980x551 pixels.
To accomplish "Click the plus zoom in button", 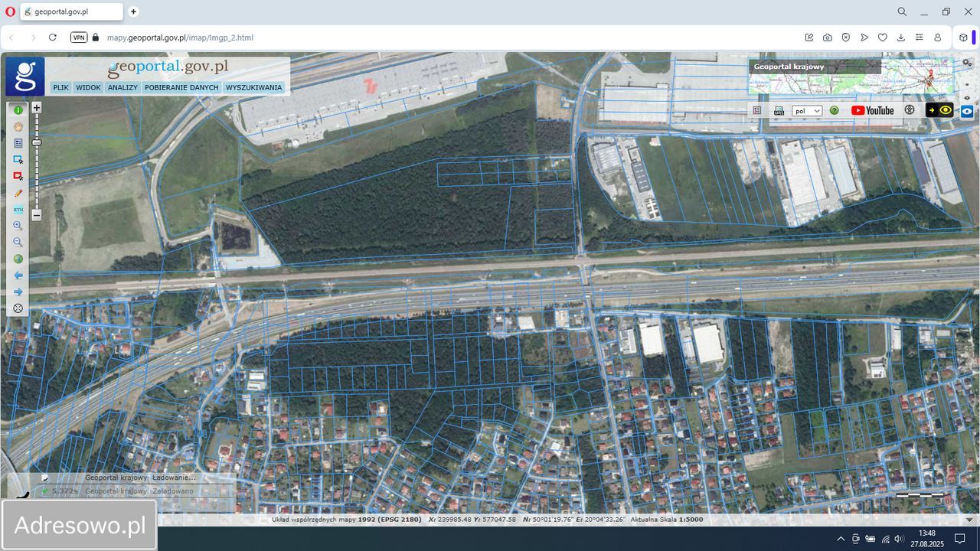I will point(36,108).
